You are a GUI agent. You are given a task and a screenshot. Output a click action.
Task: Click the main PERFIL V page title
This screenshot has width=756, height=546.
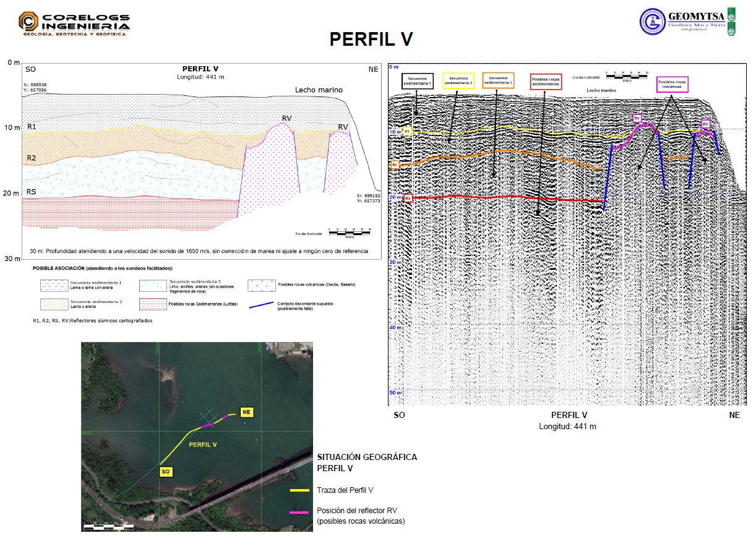click(x=371, y=40)
